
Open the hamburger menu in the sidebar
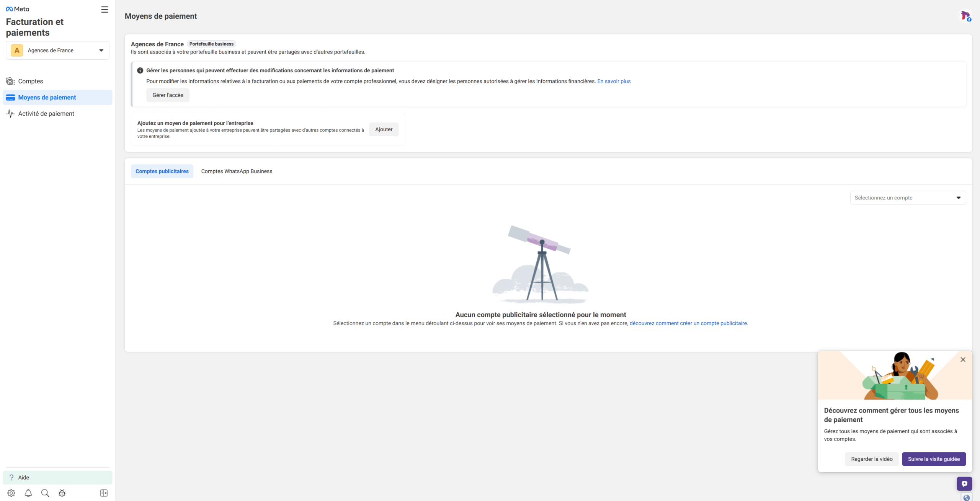tap(105, 10)
